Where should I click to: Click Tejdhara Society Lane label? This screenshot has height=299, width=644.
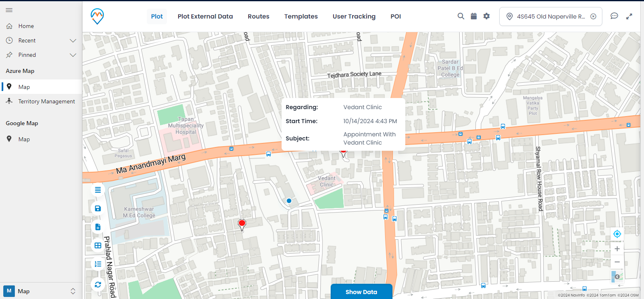(354, 75)
